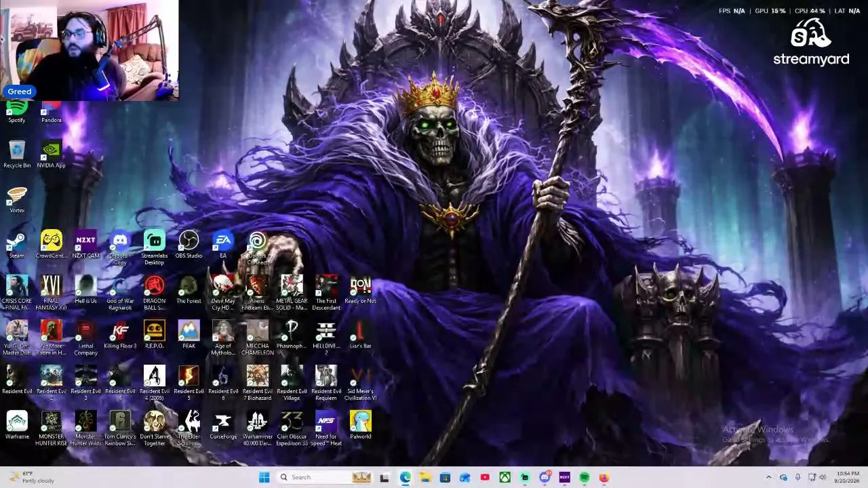Select the Recycle Bin icon
868x488 pixels.
17,154
